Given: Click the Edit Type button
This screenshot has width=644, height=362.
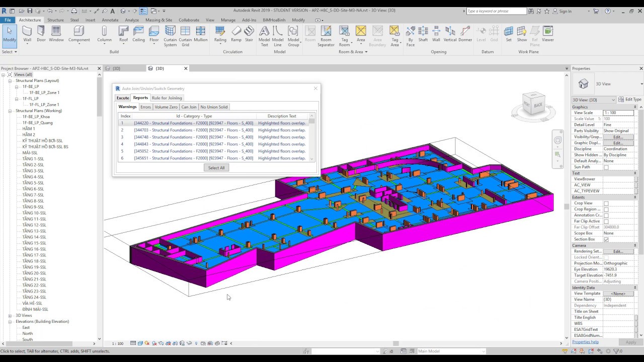Looking at the screenshot, I should point(629,100).
